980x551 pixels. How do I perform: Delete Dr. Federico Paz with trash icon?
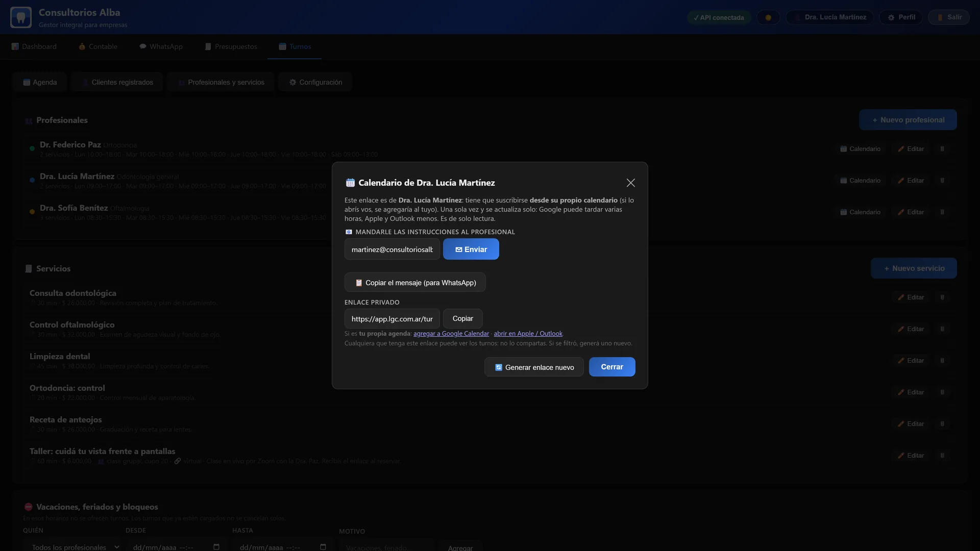[942, 149]
